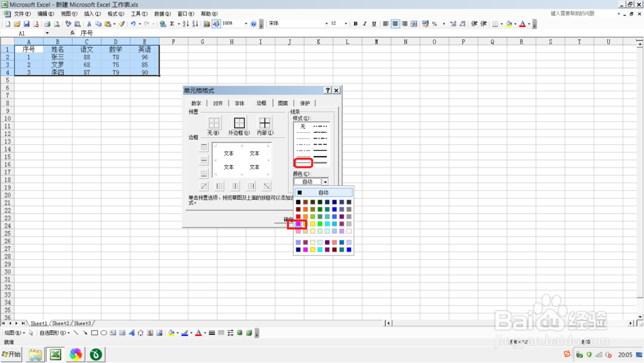Image resolution: width=644 pixels, height=363 pixels.
Task: Open the 数据 menu
Action: tap(162, 14)
